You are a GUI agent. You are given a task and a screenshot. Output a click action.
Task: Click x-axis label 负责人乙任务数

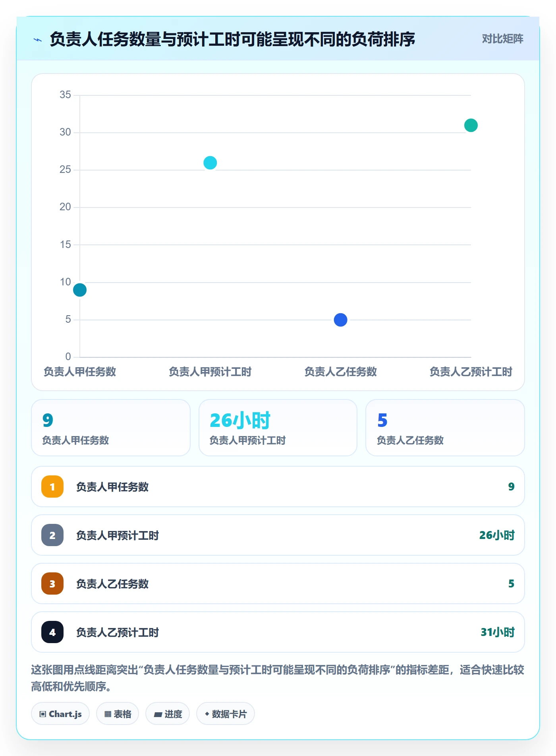(x=340, y=372)
